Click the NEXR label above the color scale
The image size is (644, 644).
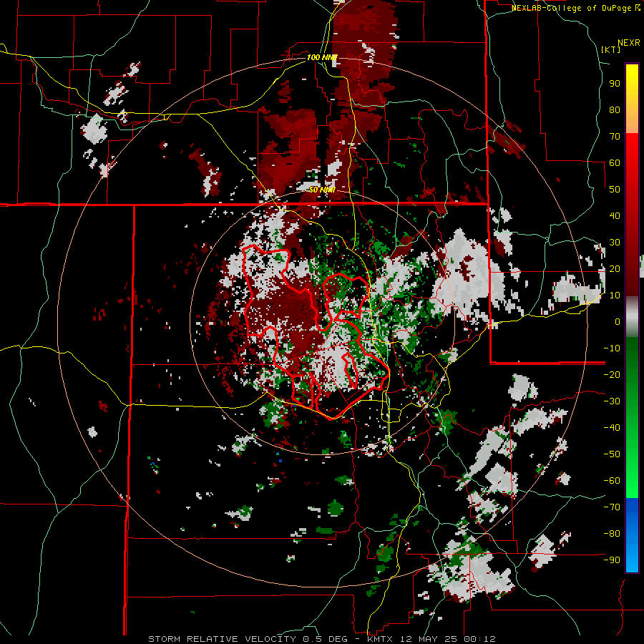(628, 43)
